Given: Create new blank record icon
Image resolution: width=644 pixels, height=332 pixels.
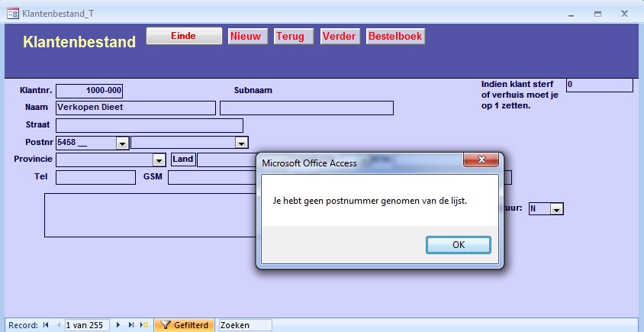Looking at the screenshot, I should (143, 325).
